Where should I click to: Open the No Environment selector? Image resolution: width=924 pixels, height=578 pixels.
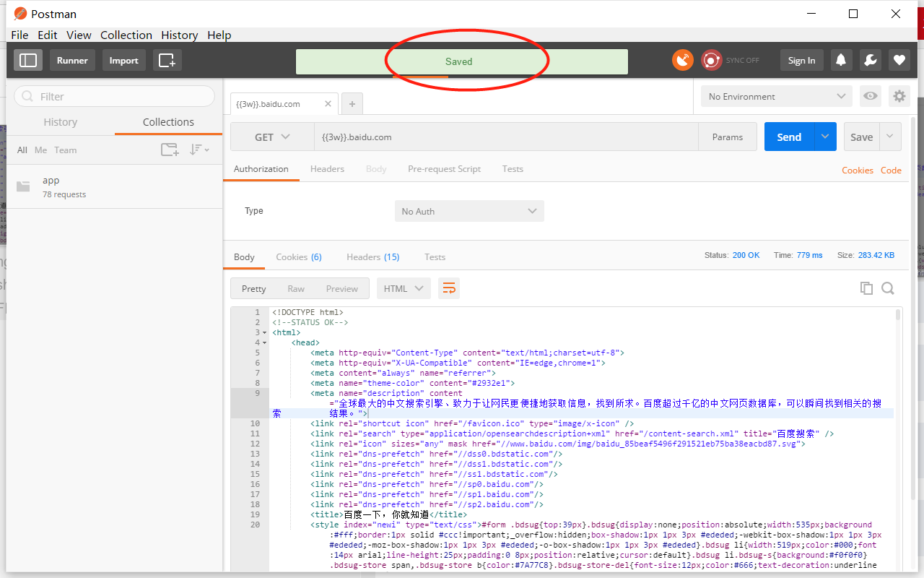pos(777,96)
